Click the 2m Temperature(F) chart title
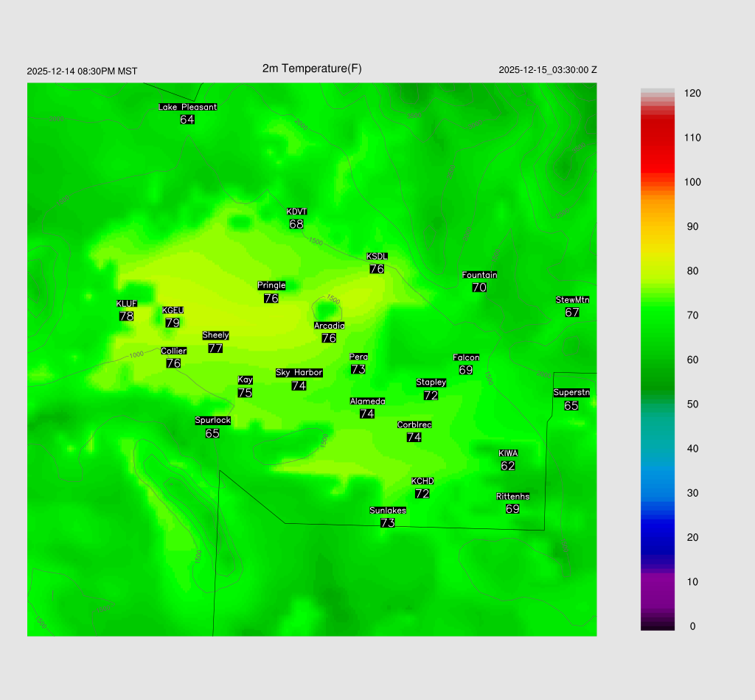This screenshot has height=700, width=755. [312, 69]
